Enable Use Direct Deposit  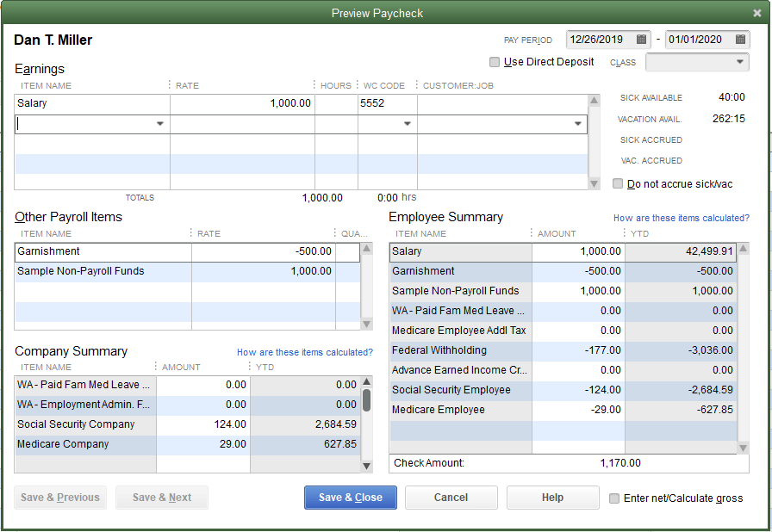click(495, 62)
